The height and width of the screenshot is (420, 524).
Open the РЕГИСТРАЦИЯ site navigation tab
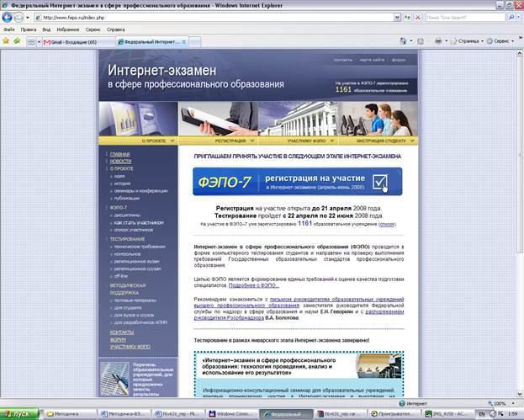tap(225, 141)
